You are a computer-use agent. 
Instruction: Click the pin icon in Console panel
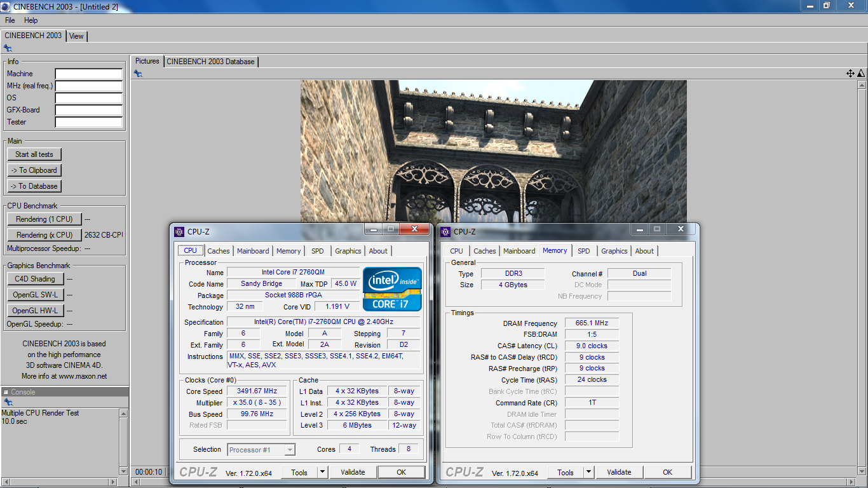pyautogui.click(x=8, y=402)
